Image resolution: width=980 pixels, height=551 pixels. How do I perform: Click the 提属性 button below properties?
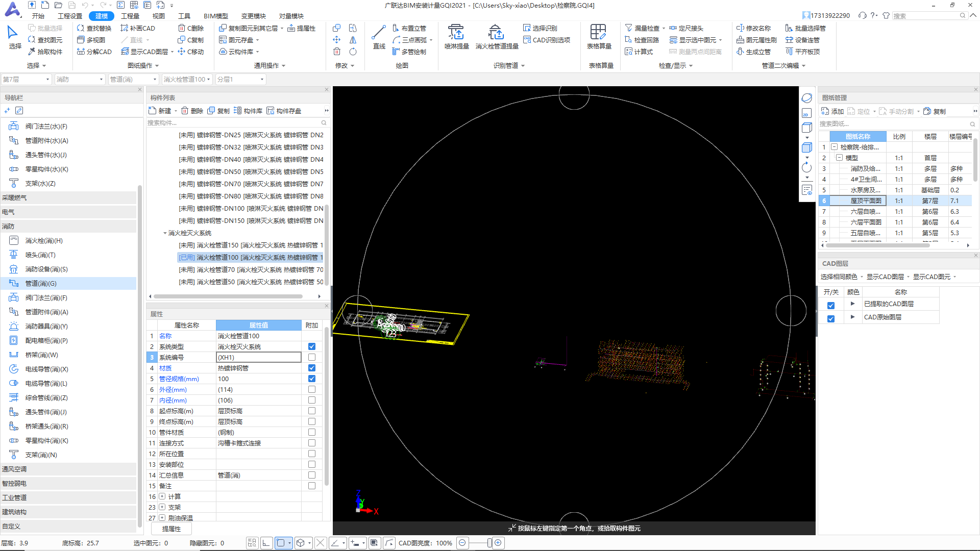pos(171,529)
